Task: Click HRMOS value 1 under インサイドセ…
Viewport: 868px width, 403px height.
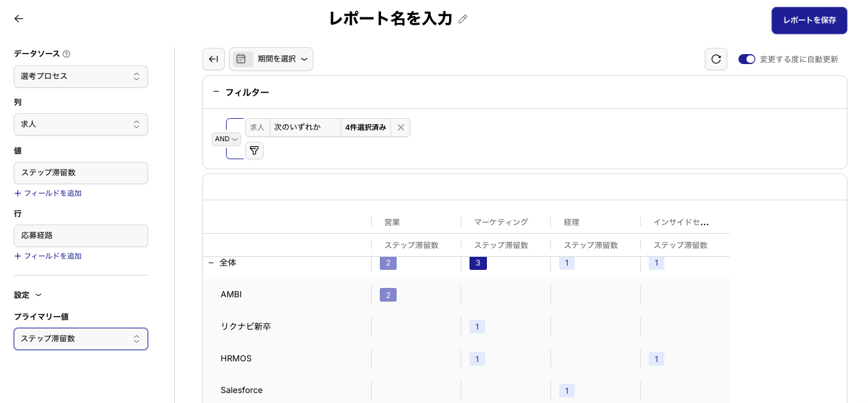Action: click(x=656, y=359)
